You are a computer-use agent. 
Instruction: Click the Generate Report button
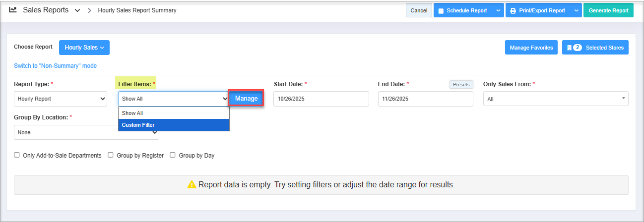tap(608, 10)
